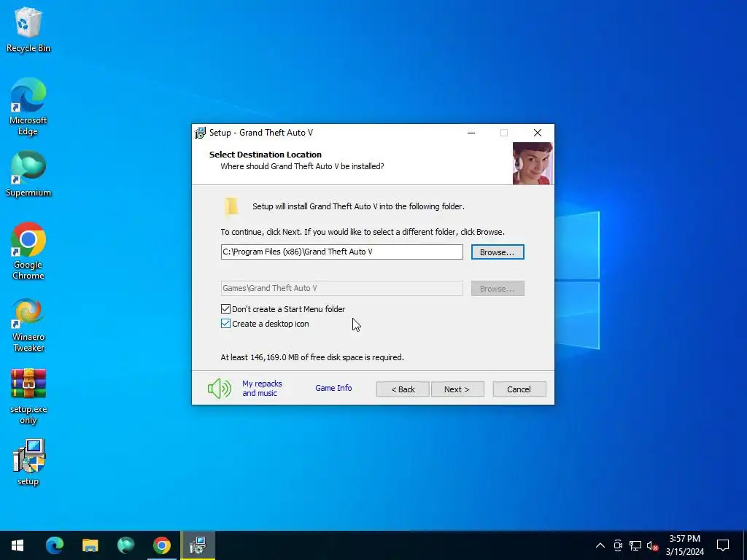Open File Explorer from the taskbar

(x=90, y=545)
